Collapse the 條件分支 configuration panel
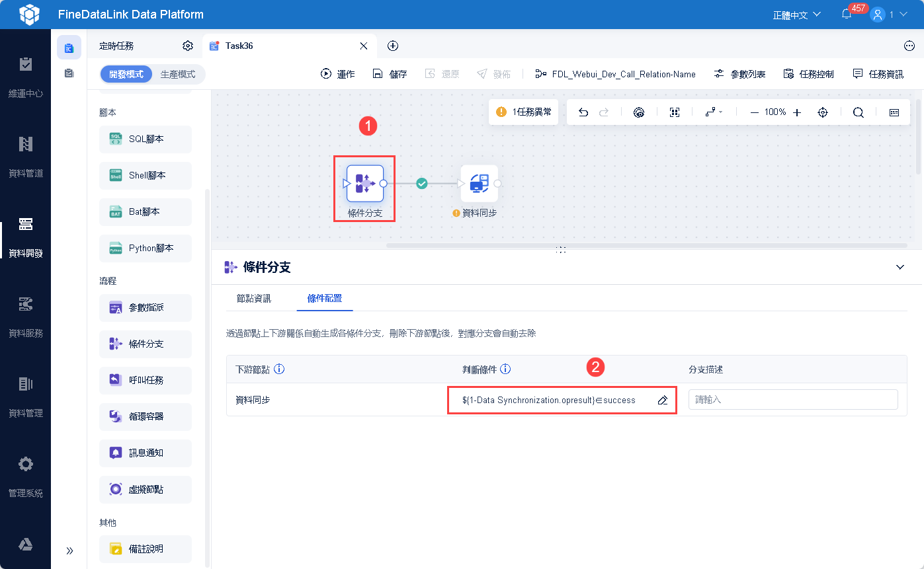This screenshot has width=924, height=569. (900, 267)
